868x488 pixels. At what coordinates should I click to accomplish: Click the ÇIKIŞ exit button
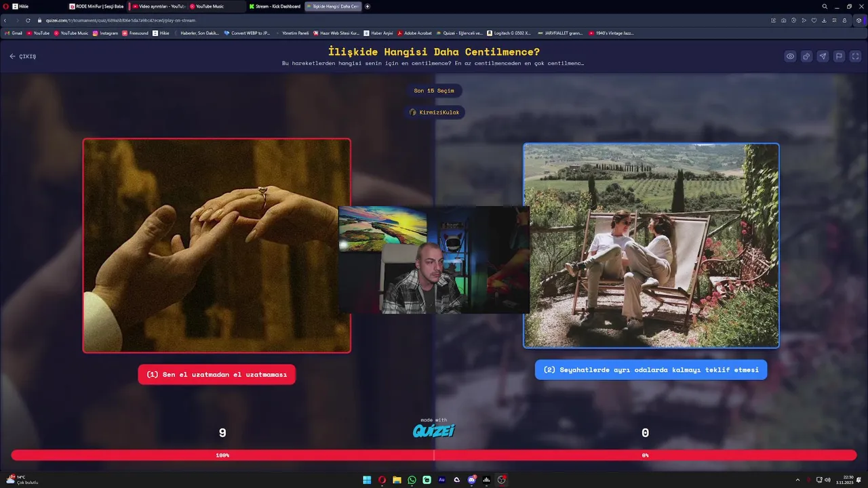point(23,56)
